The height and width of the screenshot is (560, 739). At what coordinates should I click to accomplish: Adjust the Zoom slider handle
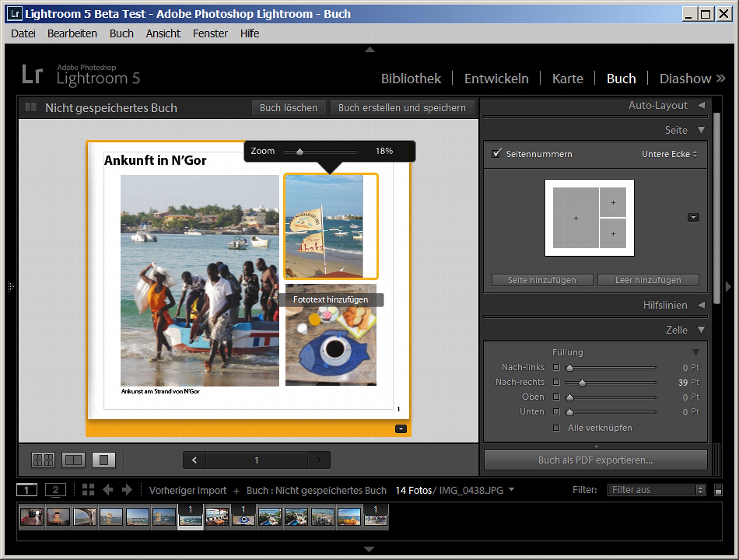300,151
